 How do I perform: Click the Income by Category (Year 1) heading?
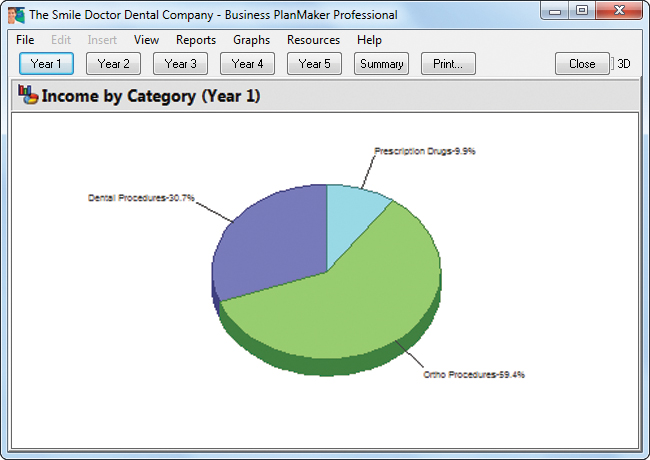pos(151,96)
